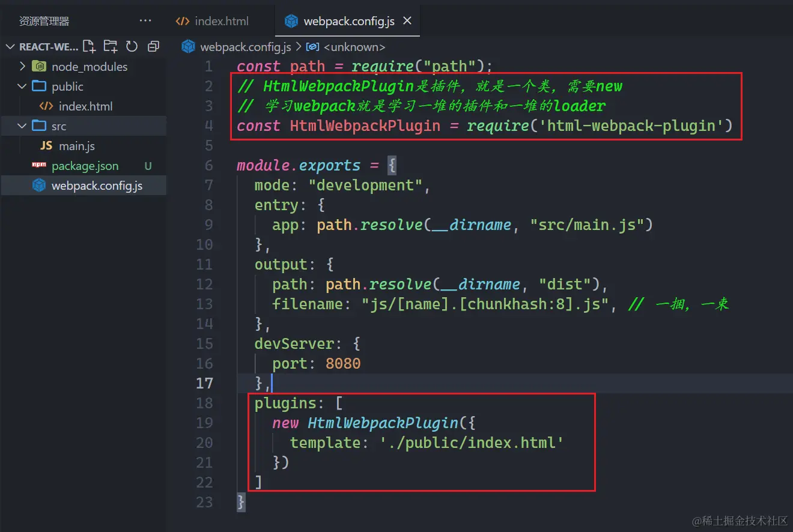This screenshot has height=532, width=793.
Task: Click the symbol icon beside <unknown> breadcrumb
Action: pyautogui.click(x=313, y=47)
